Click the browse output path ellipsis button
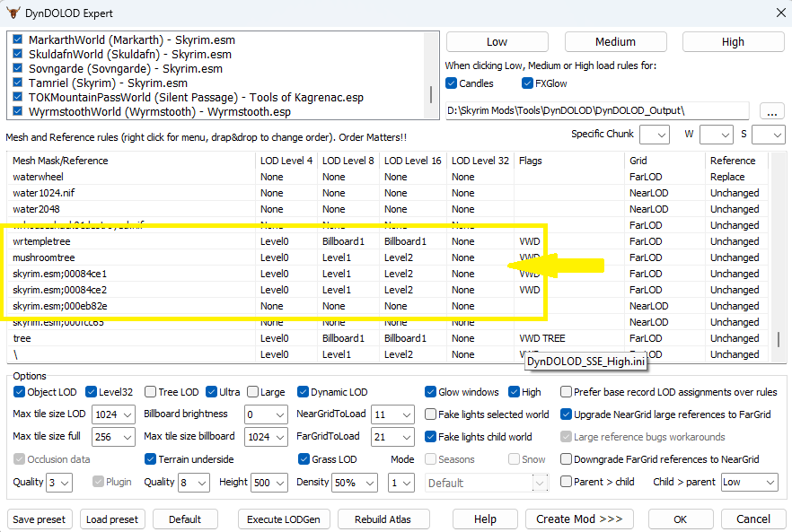The width and height of the screenshot is (792, 532). 771,110
